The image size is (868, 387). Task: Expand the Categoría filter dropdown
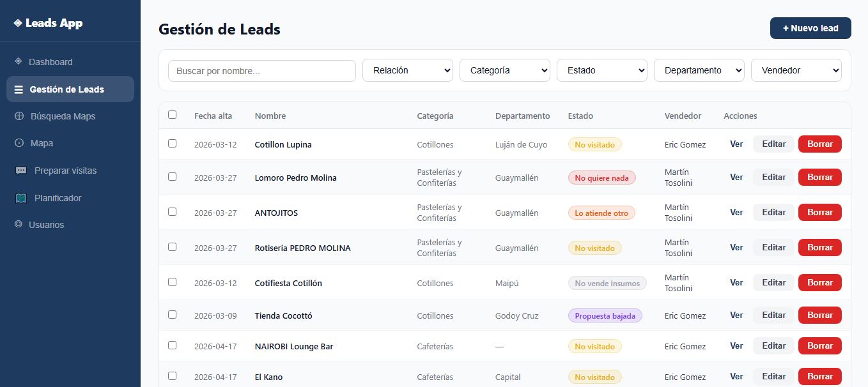tap(504, 70)
